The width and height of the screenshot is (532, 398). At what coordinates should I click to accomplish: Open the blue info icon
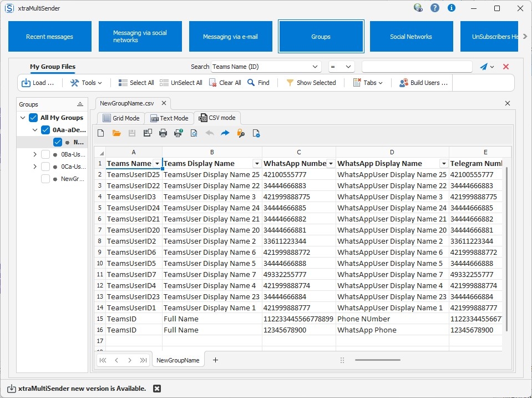tap(451, 8)
